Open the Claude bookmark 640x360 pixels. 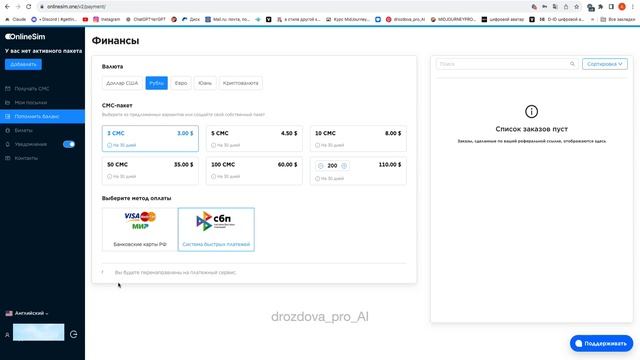coord(16,19)
